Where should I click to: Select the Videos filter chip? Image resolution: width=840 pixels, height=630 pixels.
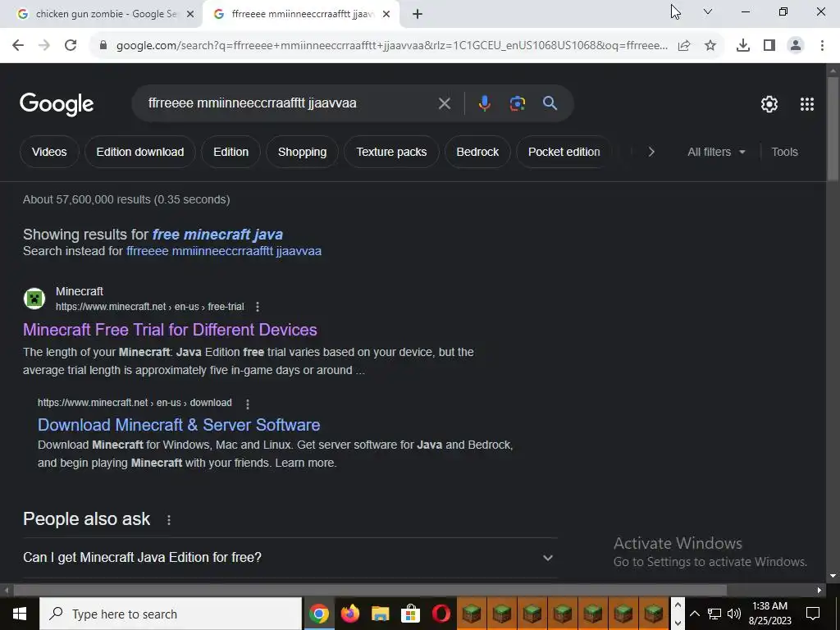tap(49, 152)
